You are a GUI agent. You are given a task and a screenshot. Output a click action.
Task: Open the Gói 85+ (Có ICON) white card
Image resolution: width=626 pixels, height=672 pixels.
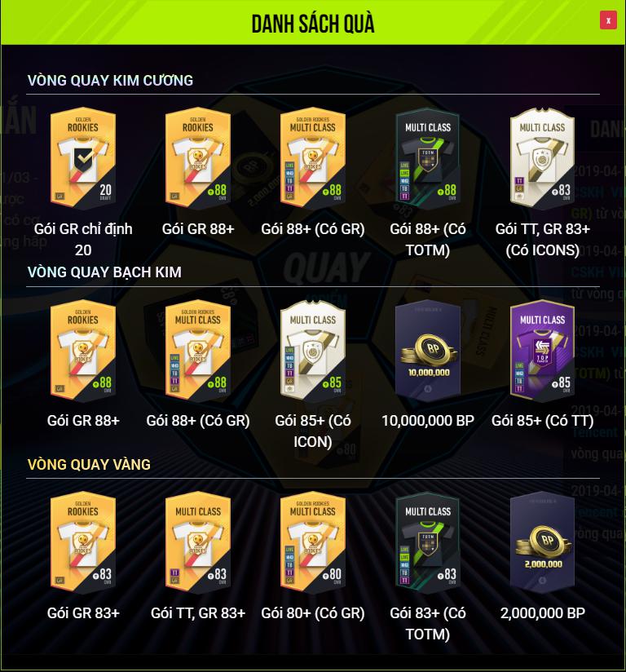coord(313,350)
